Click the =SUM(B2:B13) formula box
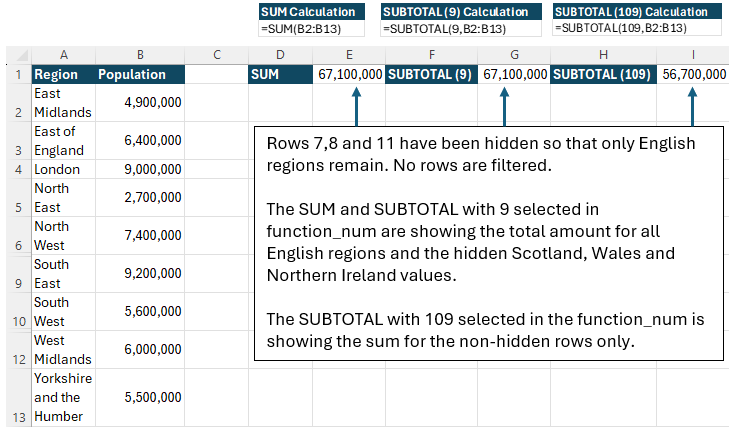 click(312, 28)
